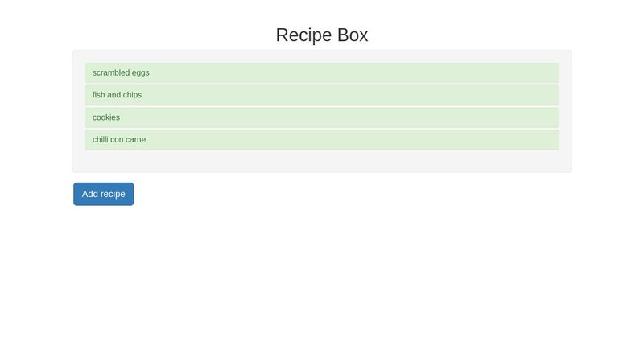Open the chilli con carne recipe
The height and width of the screenshot is (362, 644).
coord(321,139)
